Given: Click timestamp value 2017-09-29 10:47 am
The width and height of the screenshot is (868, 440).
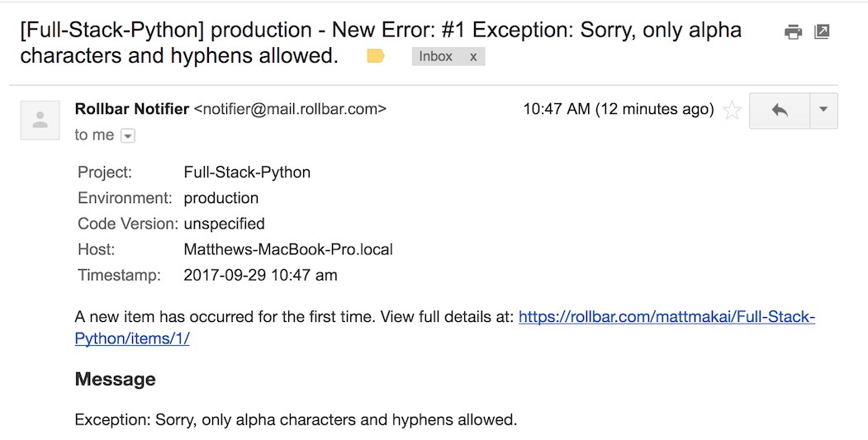Looking at the screenshot, I should pyautogui.click(x=260, y=275).
